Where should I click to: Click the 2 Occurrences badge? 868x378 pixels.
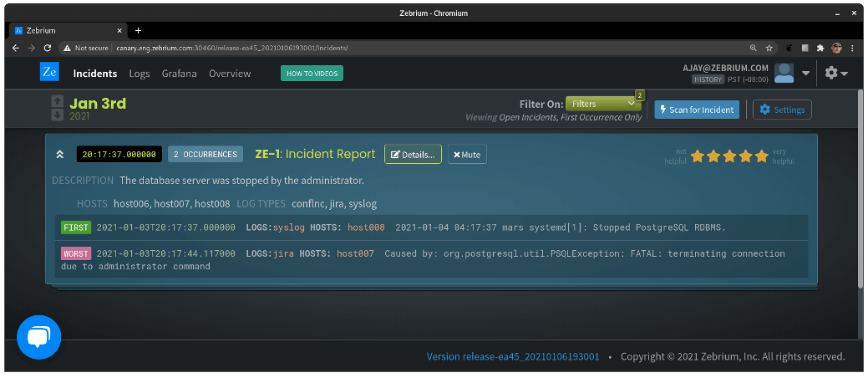[206, 154]
